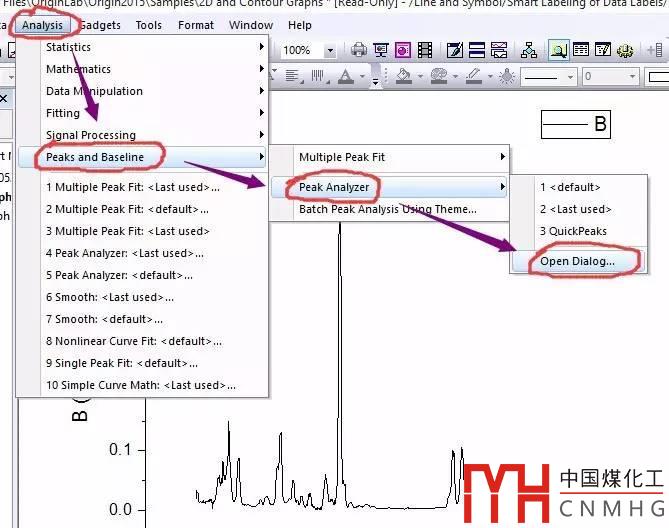The image size is (669, 528).
Task: Click the window with pencil icon
Action: tap(603, 50)
